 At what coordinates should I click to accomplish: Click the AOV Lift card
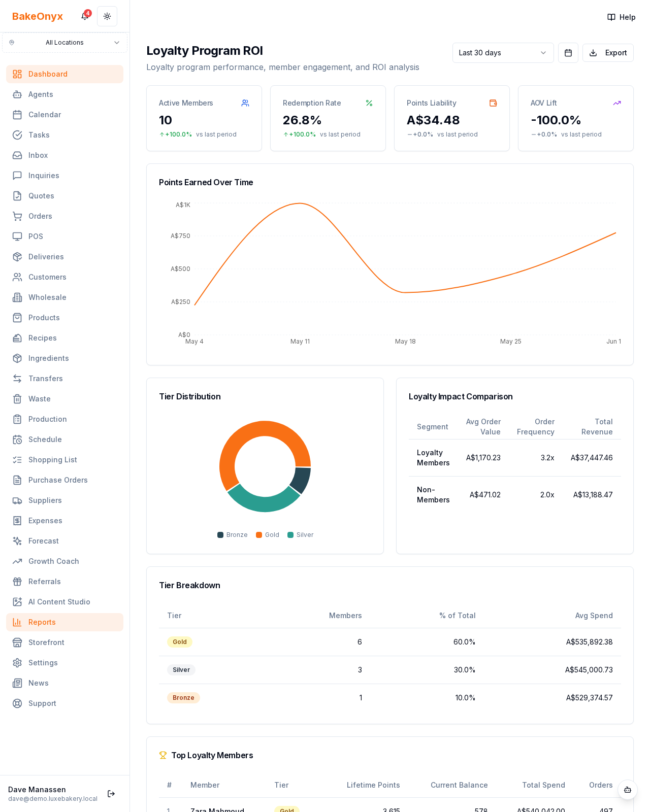[x=576, y=118]
